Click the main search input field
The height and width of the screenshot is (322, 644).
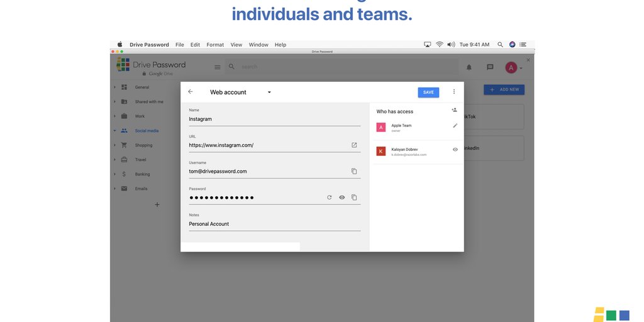tap(341, 67)
